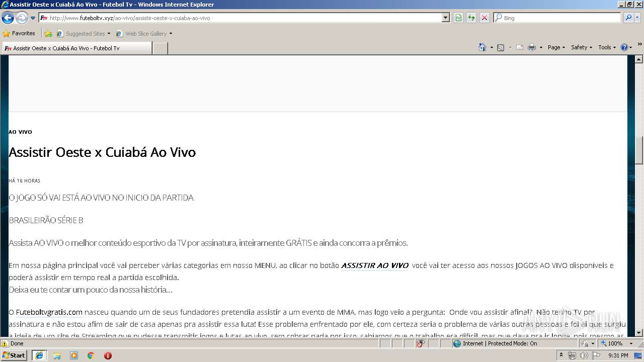Open Web Slice Gallery link
Image resolution: width=644 pixels, height=362 pixels.
[144, 34]
